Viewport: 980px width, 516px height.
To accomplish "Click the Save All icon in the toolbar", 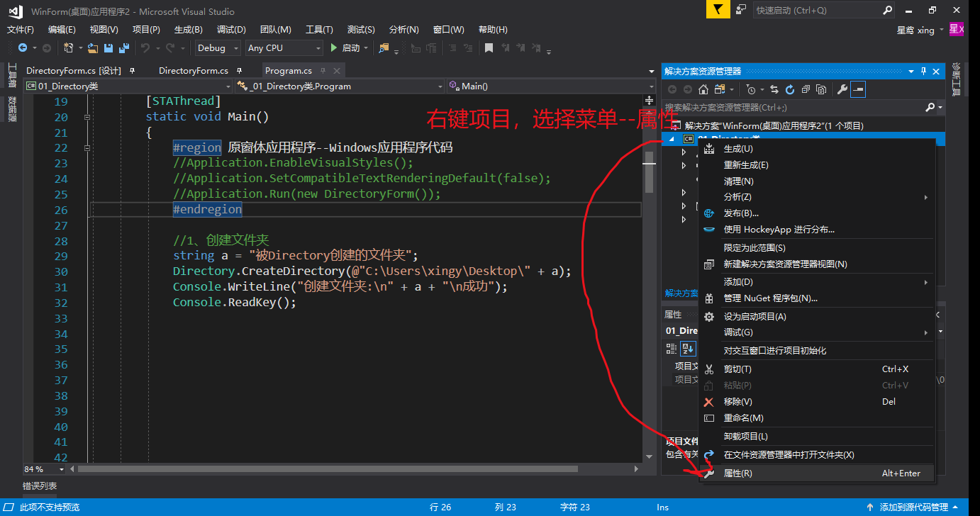I will (x=125, y=47).
